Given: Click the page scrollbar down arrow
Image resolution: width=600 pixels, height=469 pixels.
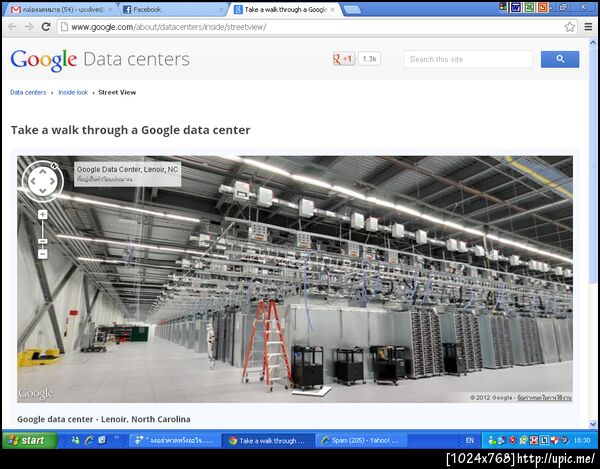Looking at the screenshot, I should [x=593, y=424].
